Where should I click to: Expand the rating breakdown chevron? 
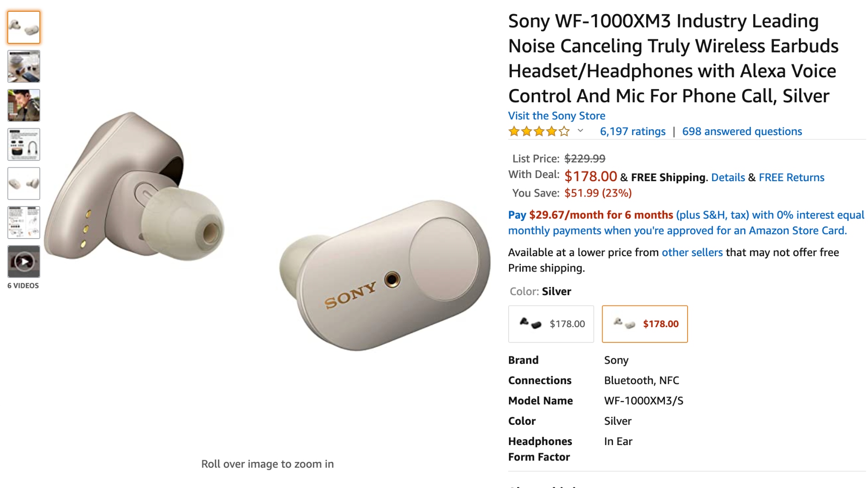580,131
